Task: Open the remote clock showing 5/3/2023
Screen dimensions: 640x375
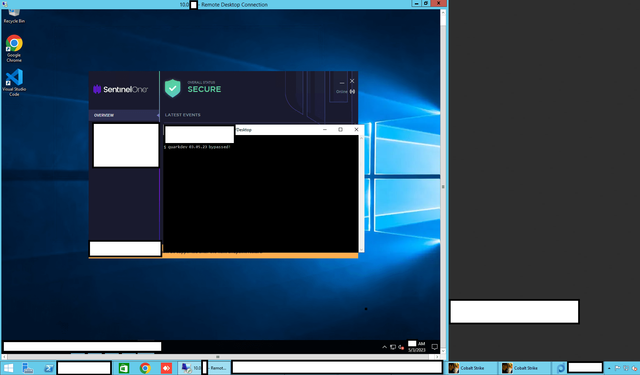Action: (x=417, y=347)
